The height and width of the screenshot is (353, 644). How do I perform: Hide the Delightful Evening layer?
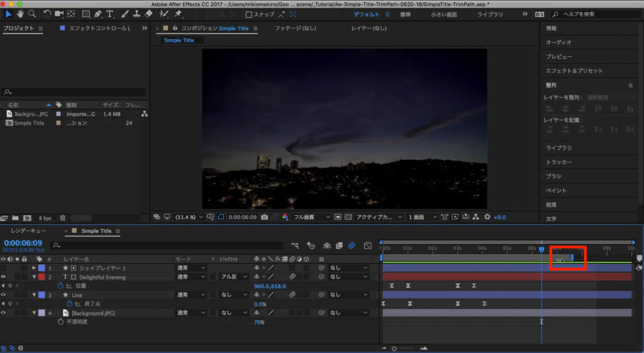3,277
